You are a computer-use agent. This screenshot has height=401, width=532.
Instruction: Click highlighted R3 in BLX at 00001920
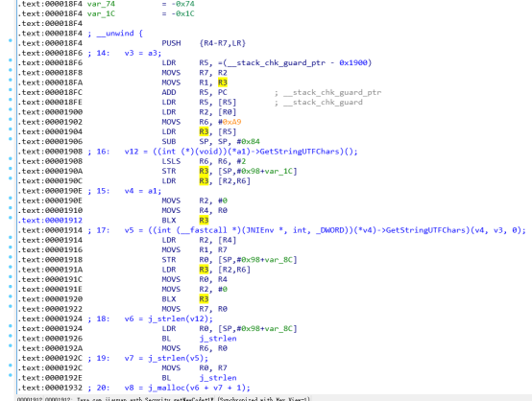[204, 299]
